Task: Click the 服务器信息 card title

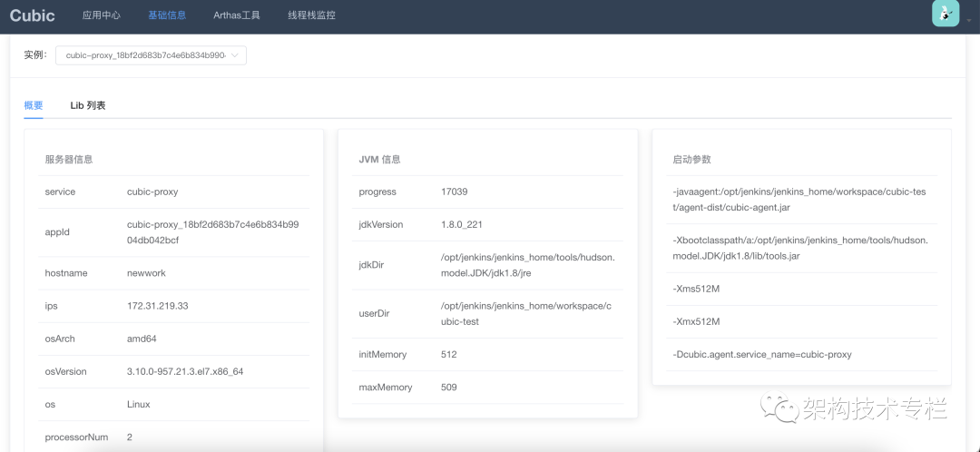Action: click(69, 160)
